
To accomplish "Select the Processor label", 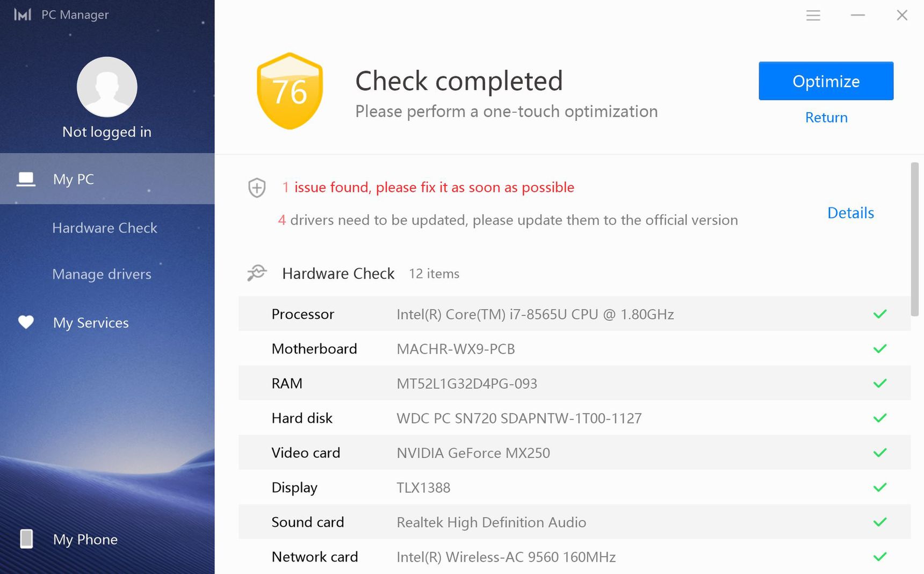I will 303,314.
